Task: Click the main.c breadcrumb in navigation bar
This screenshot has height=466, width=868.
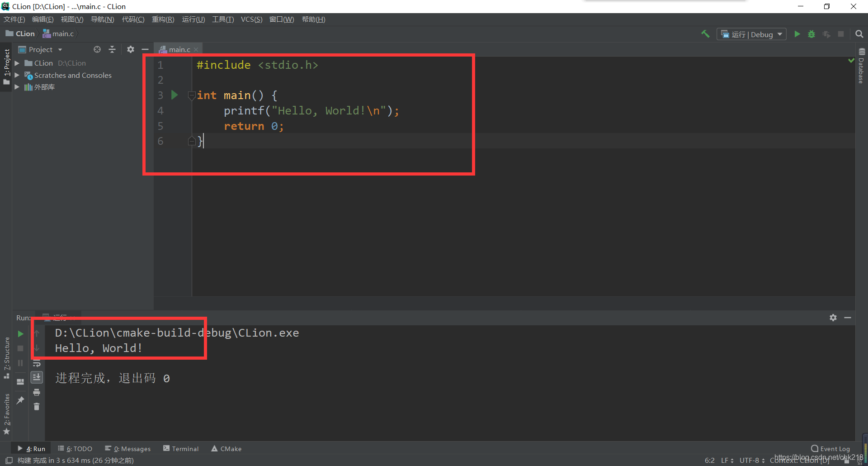Action: 58,34
